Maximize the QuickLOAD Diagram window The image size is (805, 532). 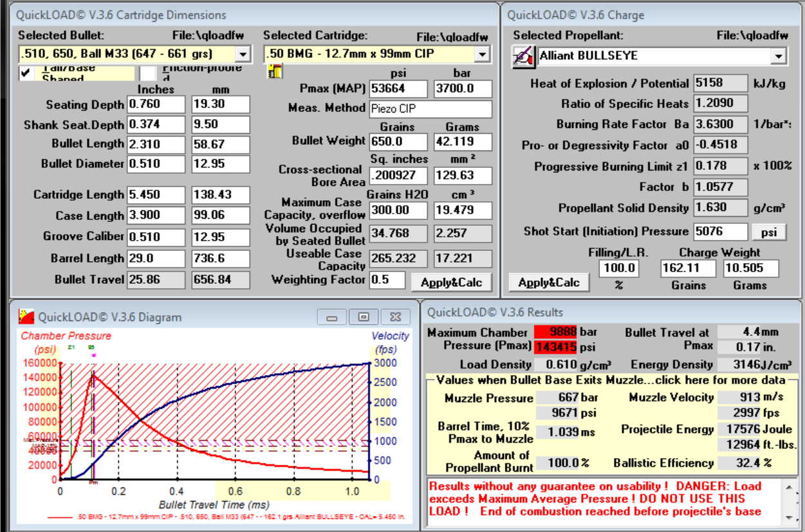tap(363, 316)
